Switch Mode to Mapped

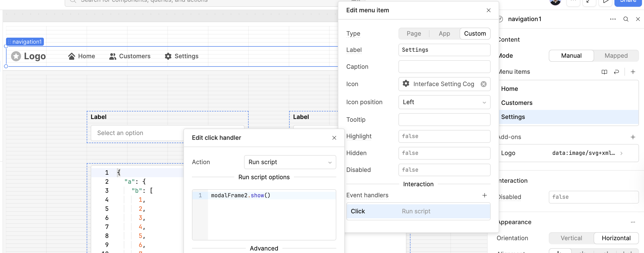point(616,56)
